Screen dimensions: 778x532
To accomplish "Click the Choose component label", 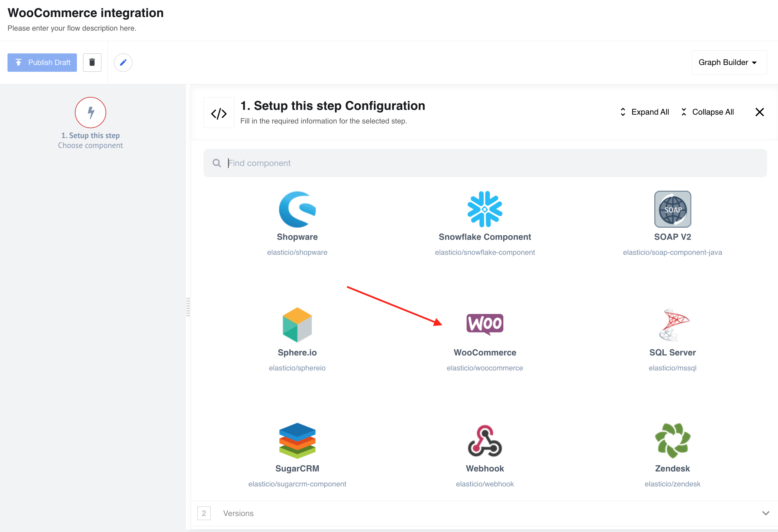I will (x=91, y=146).
